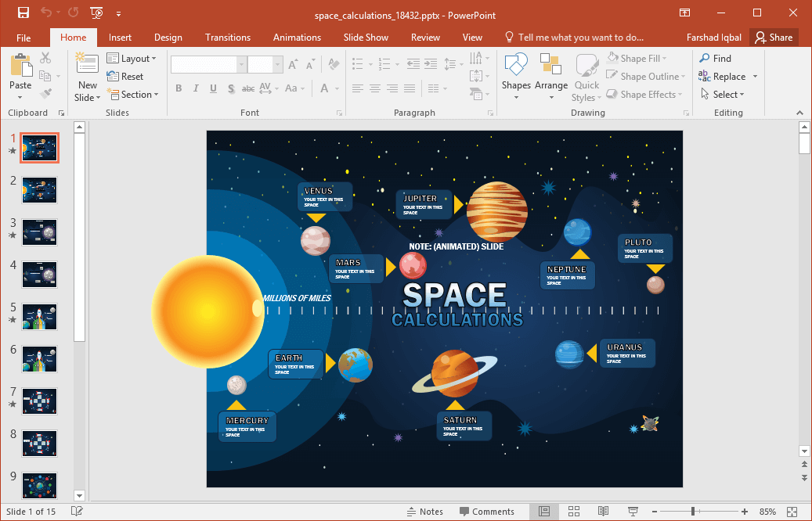This screenshot has width=812, height=521.
Task: Expand the Select dropdown in Editing
Action: click(x=723, y=94)
